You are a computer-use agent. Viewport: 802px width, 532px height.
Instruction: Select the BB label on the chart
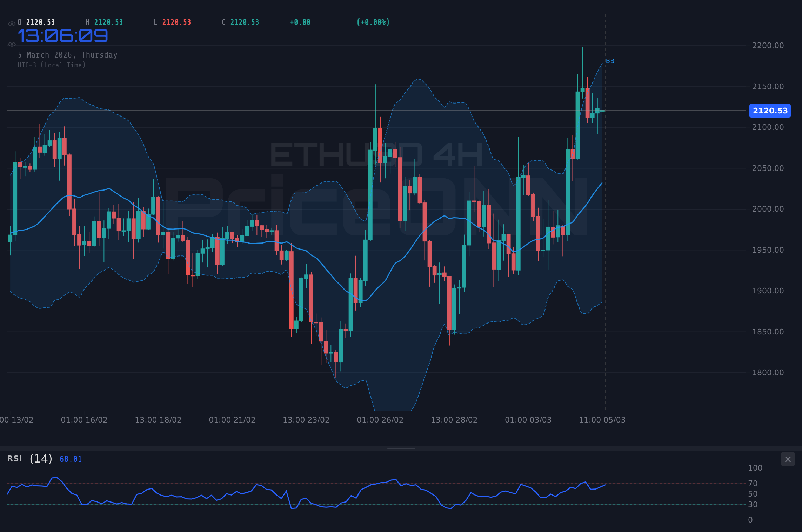tap(610, 61)
